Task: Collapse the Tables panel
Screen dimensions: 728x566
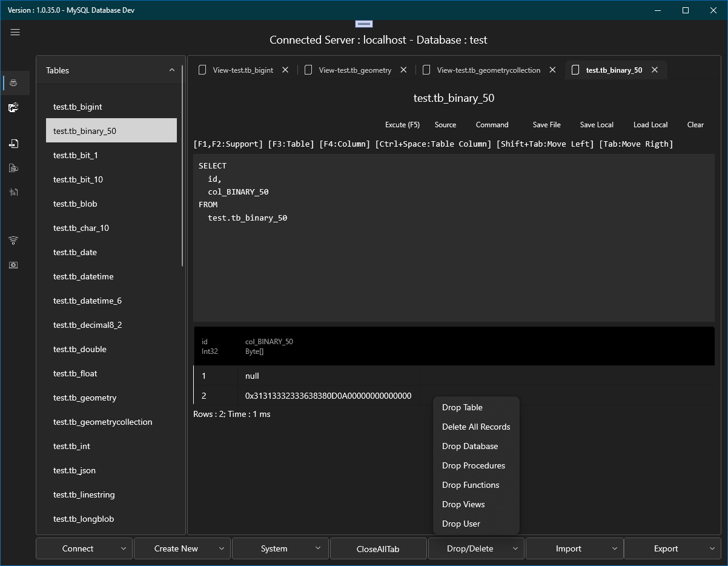Action: [171, 70]
